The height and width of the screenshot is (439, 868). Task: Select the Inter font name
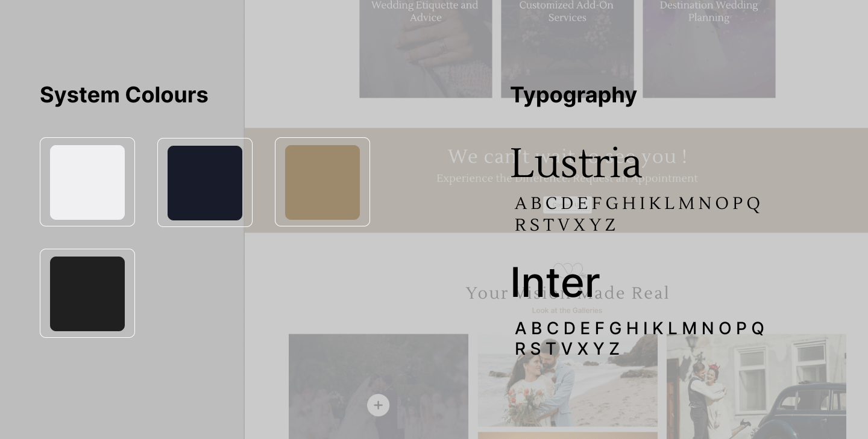point(555,281)
